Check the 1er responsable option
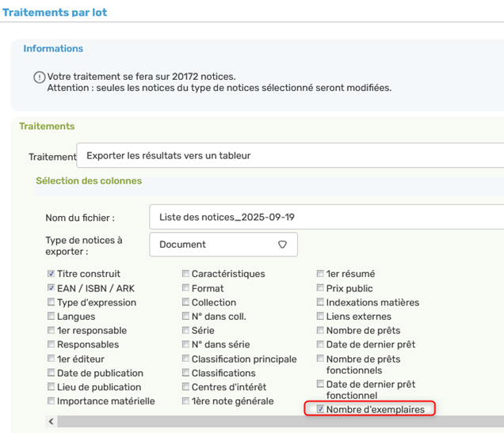This screenshot has width=504, height=433. tap(52, 331)
